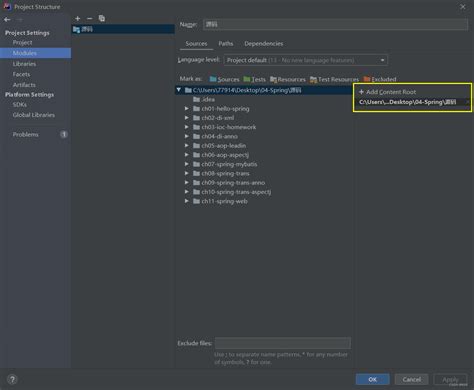Click the Exclude files input field
The image size is (474, 390).
click(x=283, y=343)
